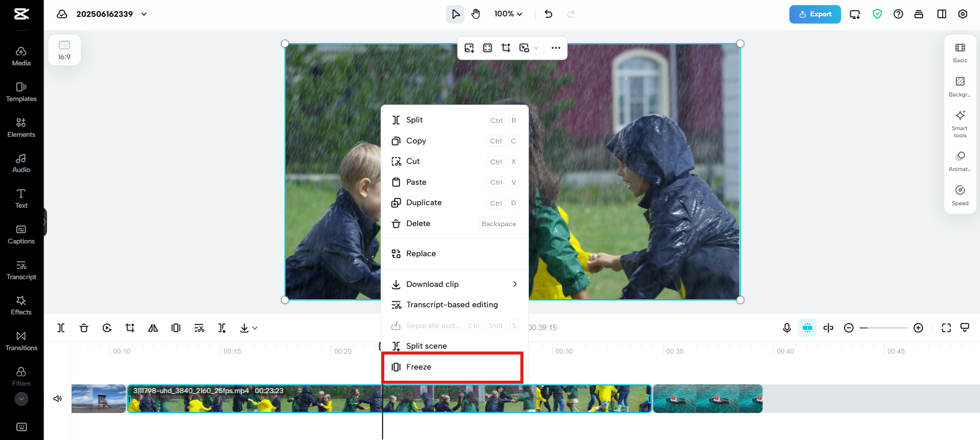Image resolution: width=980 pixels, height=440 pixels.
Task: Open keyboard shortcuts icon at bottom left
Action: (x=21, y=427)
